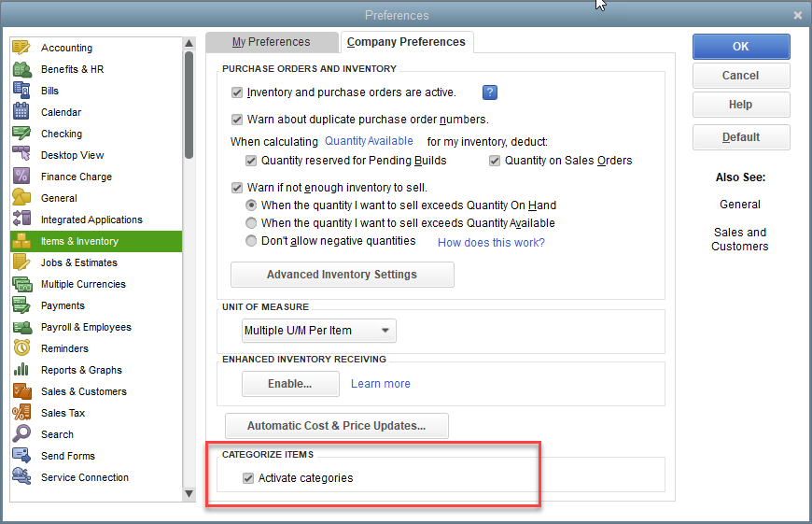Click the Reminders alarm clock icon
Image resolution: width=812 pixels, height=524 pixels.
point(21,348)
